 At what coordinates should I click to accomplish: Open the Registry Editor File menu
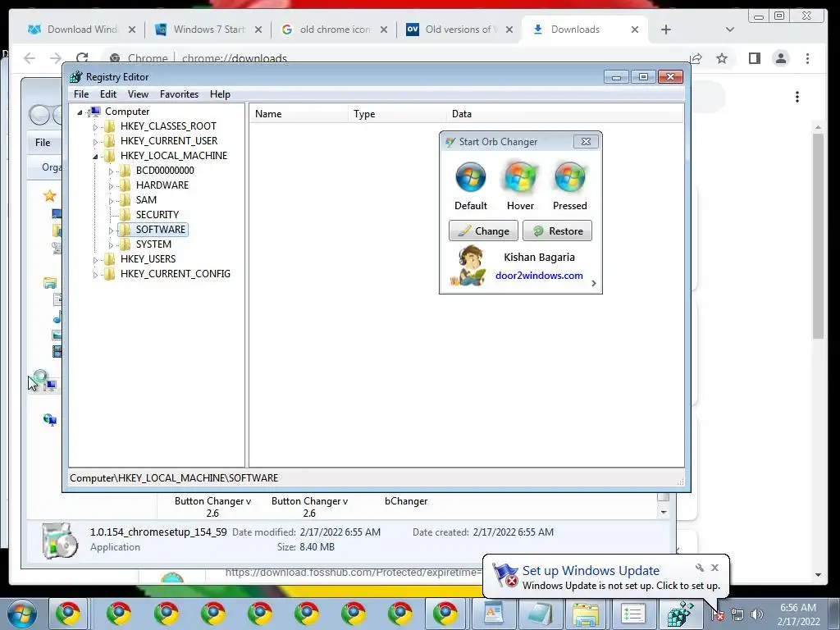click(x=81, y=94)
